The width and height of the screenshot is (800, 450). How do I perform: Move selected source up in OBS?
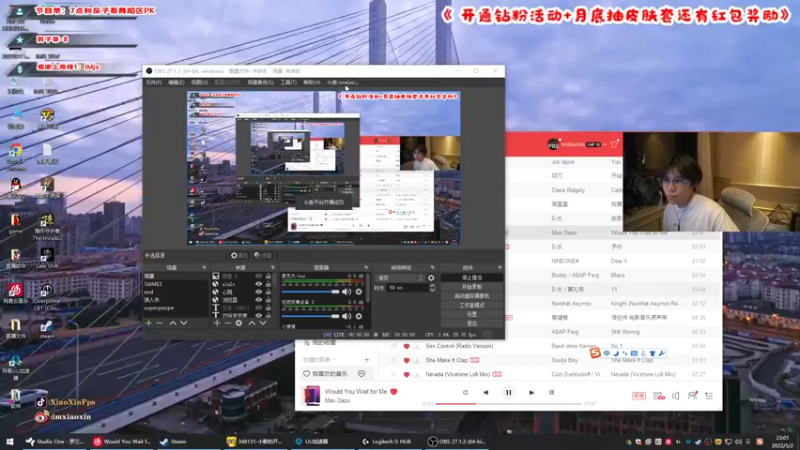252,323
